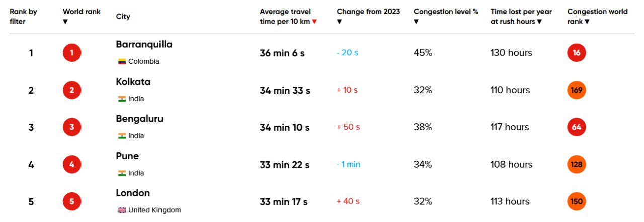Click congestion world rank 16 badge
The height and width of the screenshot is (222, 644).
[x=577, y=53]
